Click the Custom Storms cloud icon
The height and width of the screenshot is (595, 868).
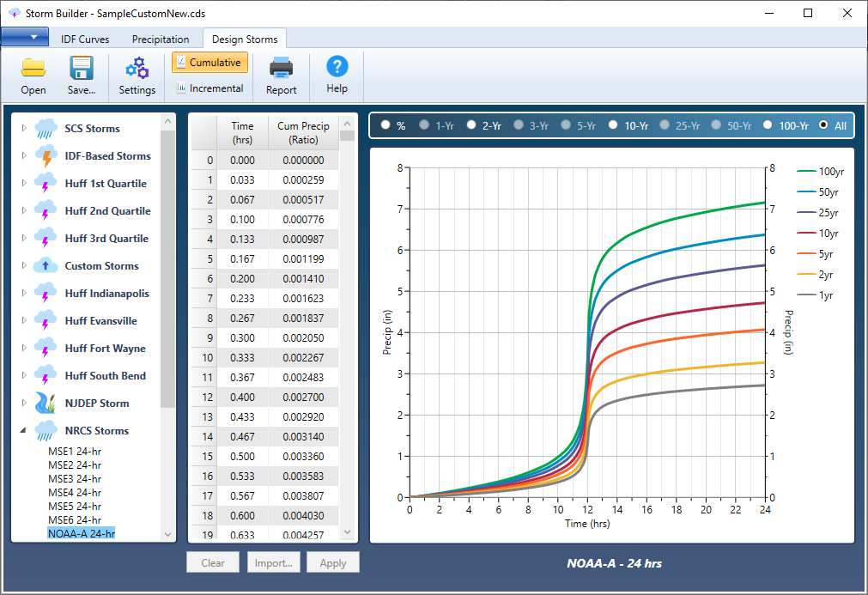46,265
